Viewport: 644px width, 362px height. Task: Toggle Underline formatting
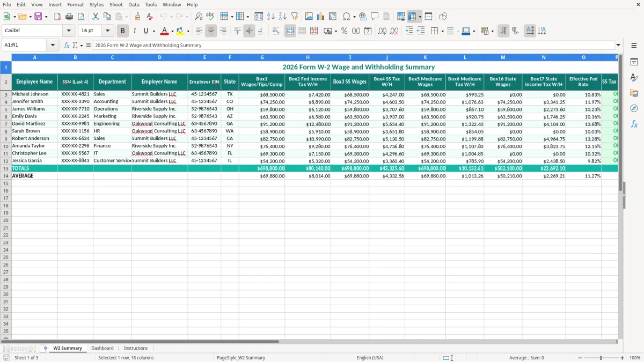point(145,31)
